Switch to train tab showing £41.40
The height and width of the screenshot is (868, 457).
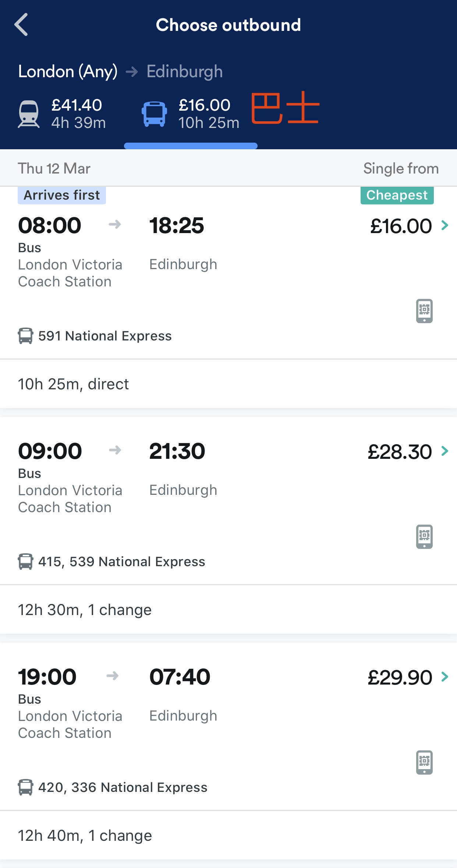(x=78, y=114)
